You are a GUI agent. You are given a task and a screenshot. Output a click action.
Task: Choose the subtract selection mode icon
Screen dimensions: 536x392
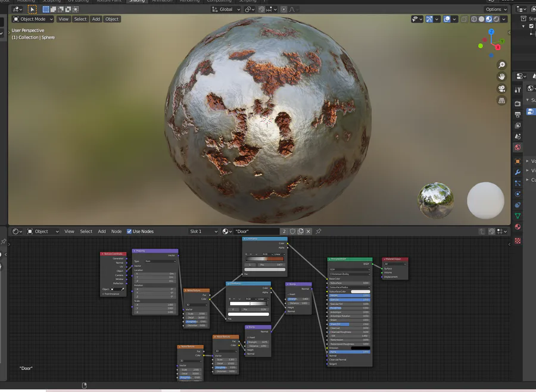tap(61, 9)
